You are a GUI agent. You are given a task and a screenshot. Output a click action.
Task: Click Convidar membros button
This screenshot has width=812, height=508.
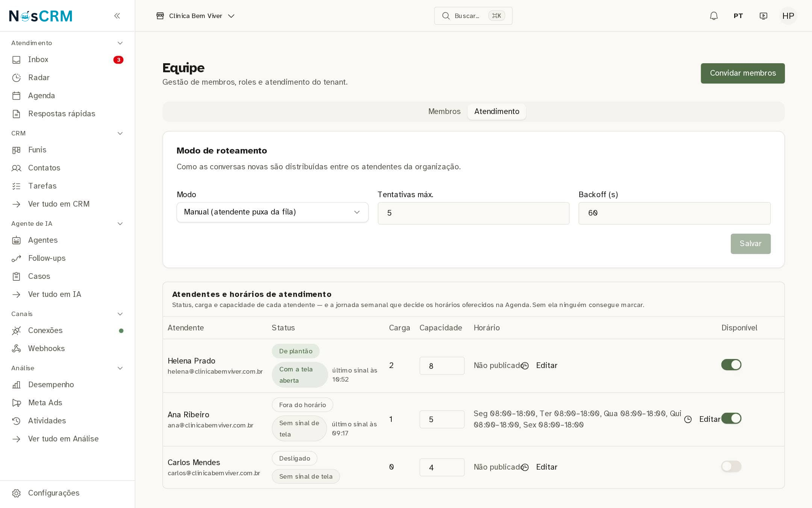point(742,73)
